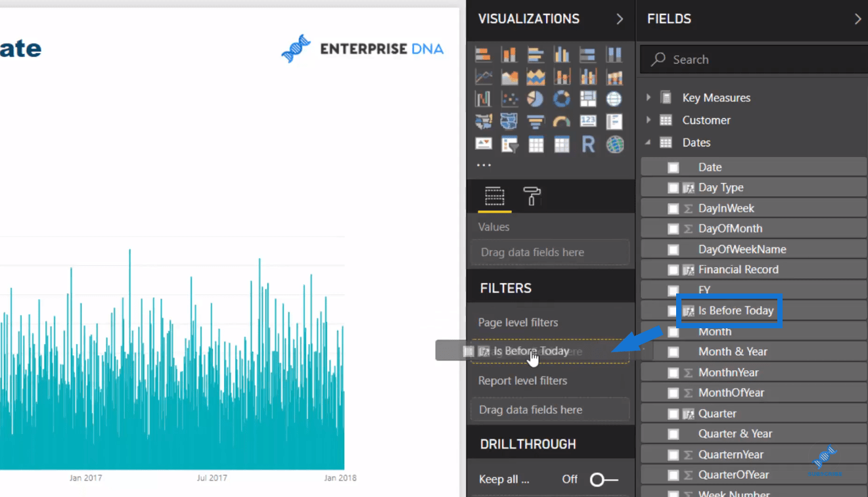Select the Multi-row card visual

(614, 121)
